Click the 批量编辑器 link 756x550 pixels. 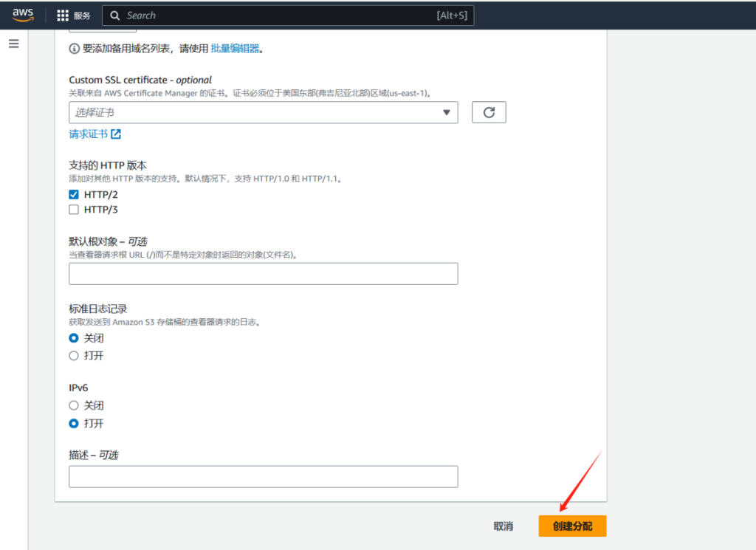coord(235,49)
